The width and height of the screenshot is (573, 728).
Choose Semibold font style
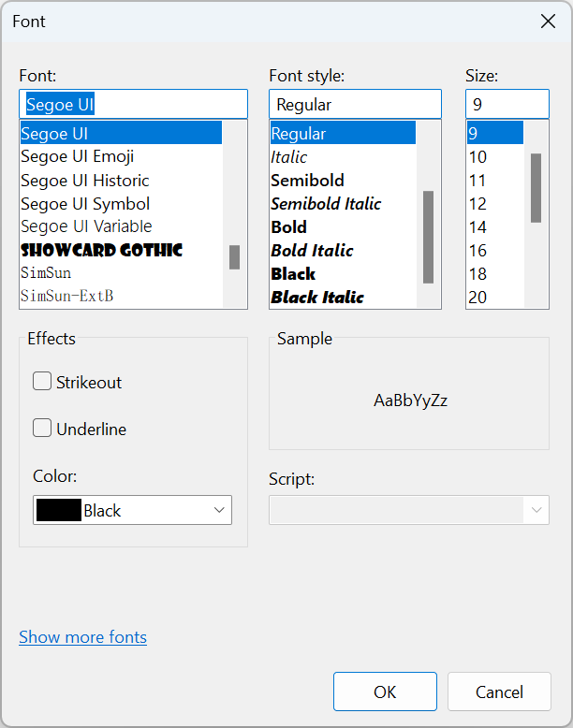coord(343,181)
